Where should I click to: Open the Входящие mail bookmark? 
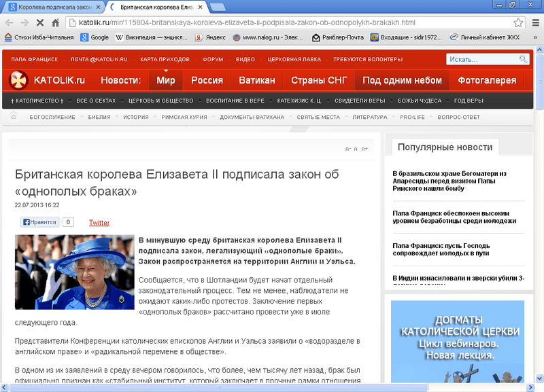click(406, 37)
